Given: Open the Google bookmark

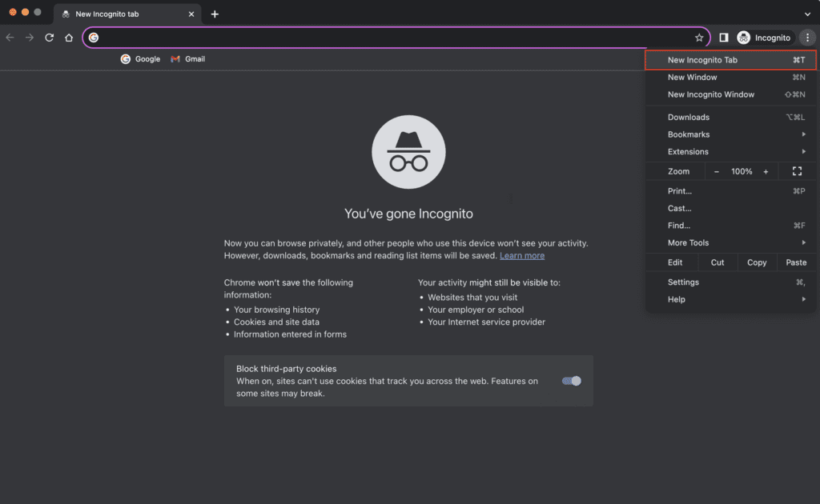Looking at the screenshot, I should [x=140, y=59].
